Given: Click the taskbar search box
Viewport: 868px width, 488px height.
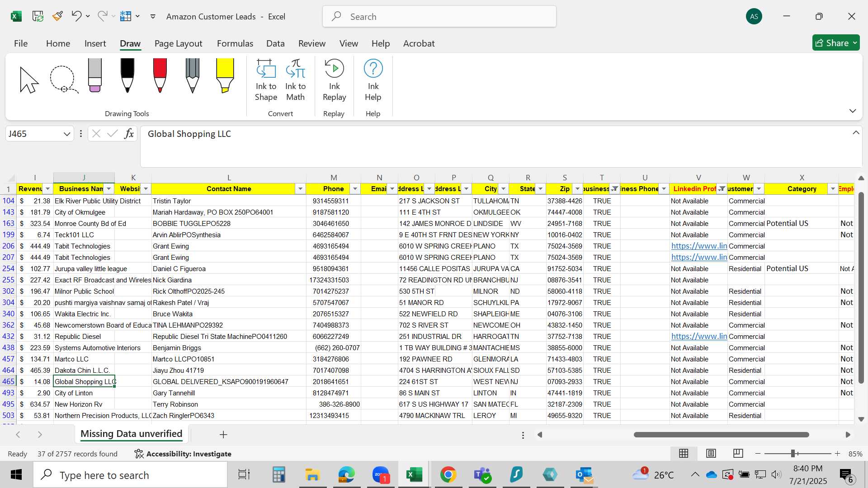Looking at the screenshot, I should [x=130, y=475].
